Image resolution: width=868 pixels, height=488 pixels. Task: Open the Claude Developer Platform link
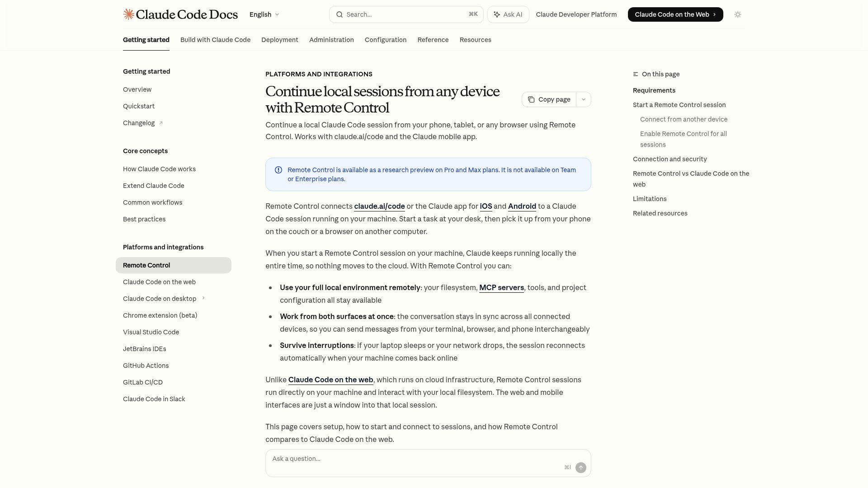576,14
